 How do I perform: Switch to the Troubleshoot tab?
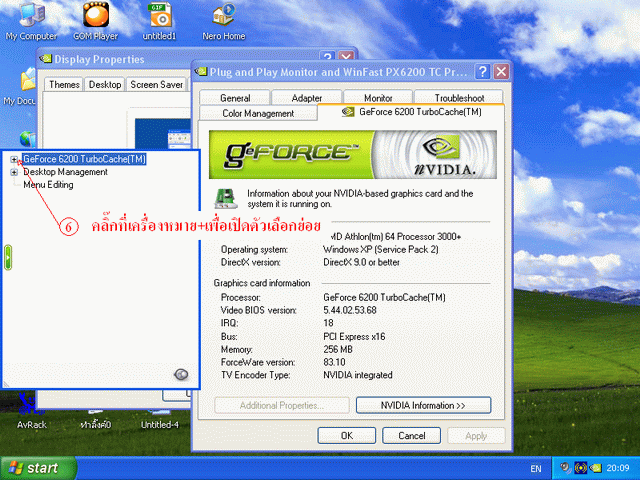459,98
